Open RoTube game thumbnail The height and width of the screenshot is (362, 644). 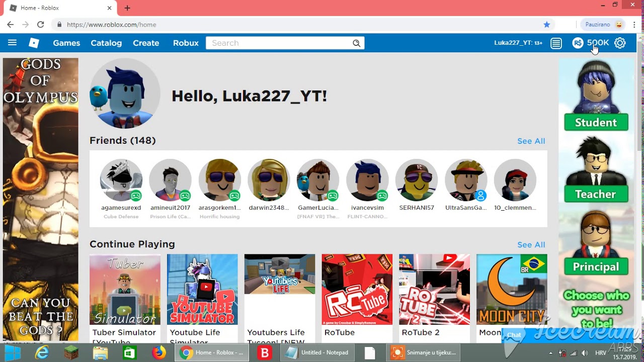pyautogui.click(x=357, y=289)
